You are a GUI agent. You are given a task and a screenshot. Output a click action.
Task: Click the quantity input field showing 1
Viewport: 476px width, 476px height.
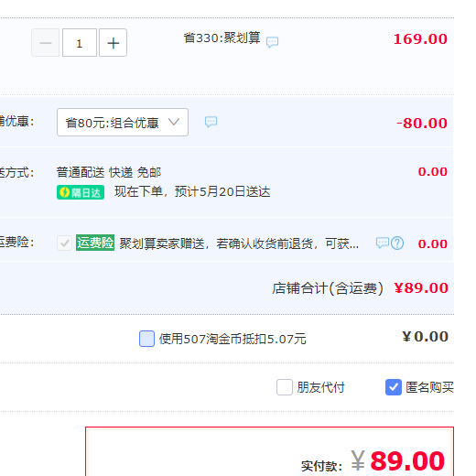click(x=80, y=43)
